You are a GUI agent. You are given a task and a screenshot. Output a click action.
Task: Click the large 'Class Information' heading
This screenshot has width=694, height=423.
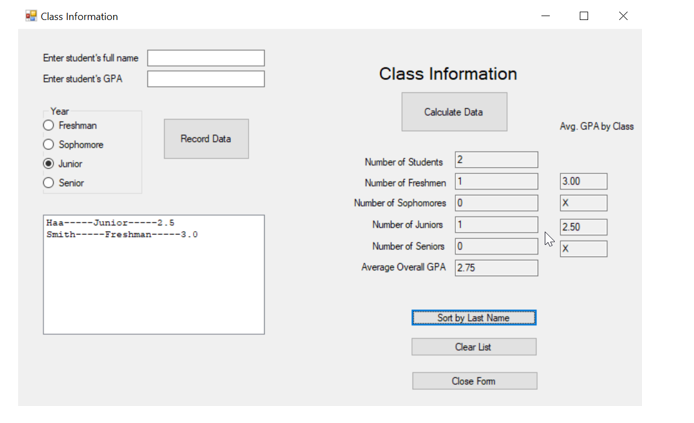(x=448, y=74)
